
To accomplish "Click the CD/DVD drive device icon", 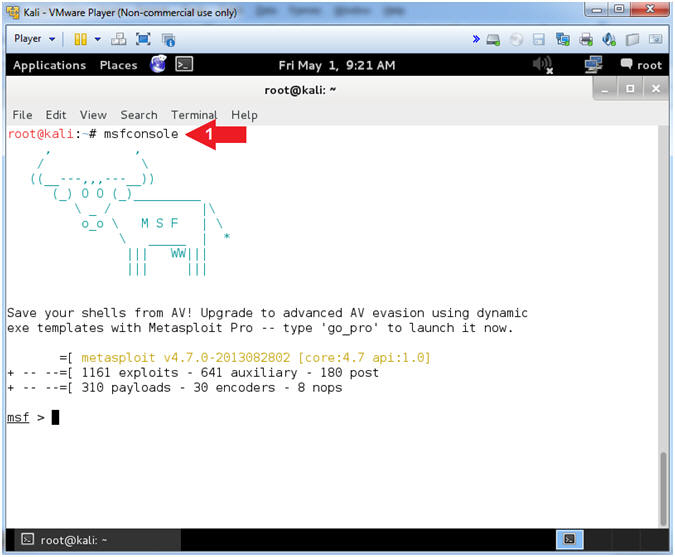I will pos(516,40).
